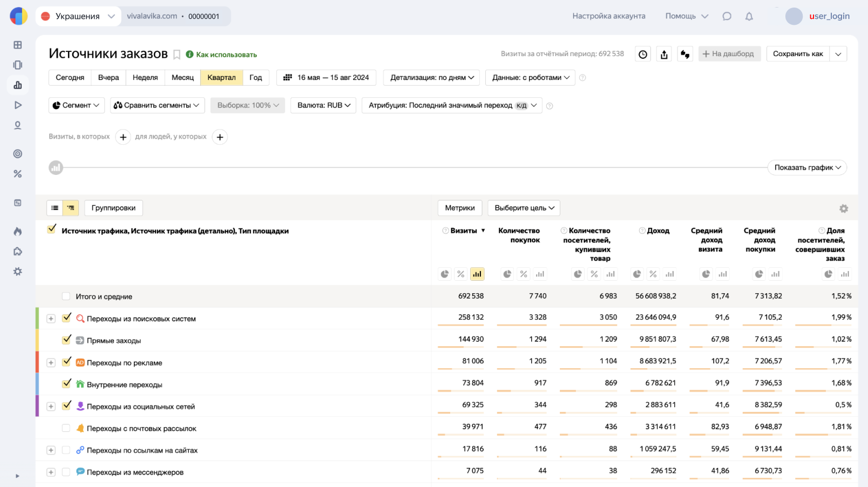This screenshot has height=487, width=868.
Task: Open the goals target icon in sidebar
Action: click(18, 154)
